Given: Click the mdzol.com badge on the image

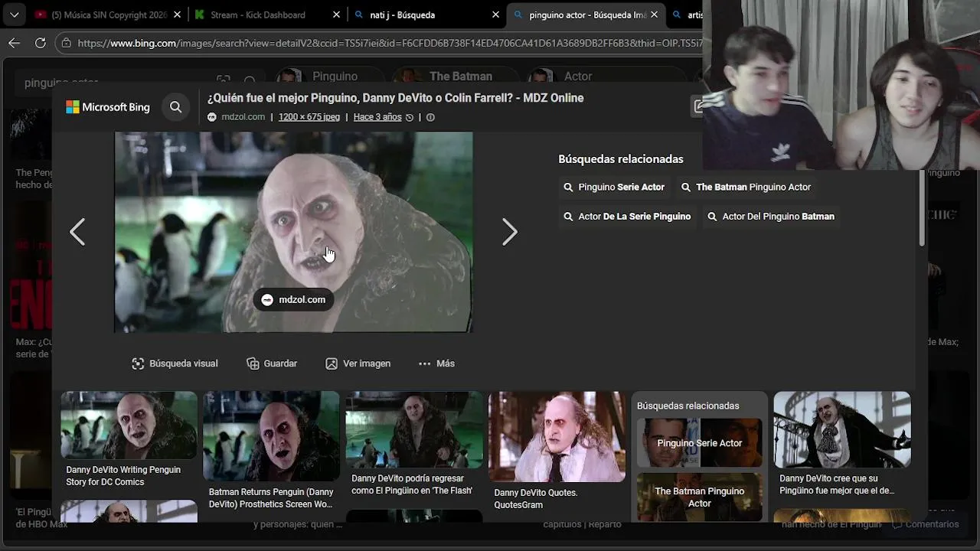Looking at the screenshot, I should tap(293, 300).
